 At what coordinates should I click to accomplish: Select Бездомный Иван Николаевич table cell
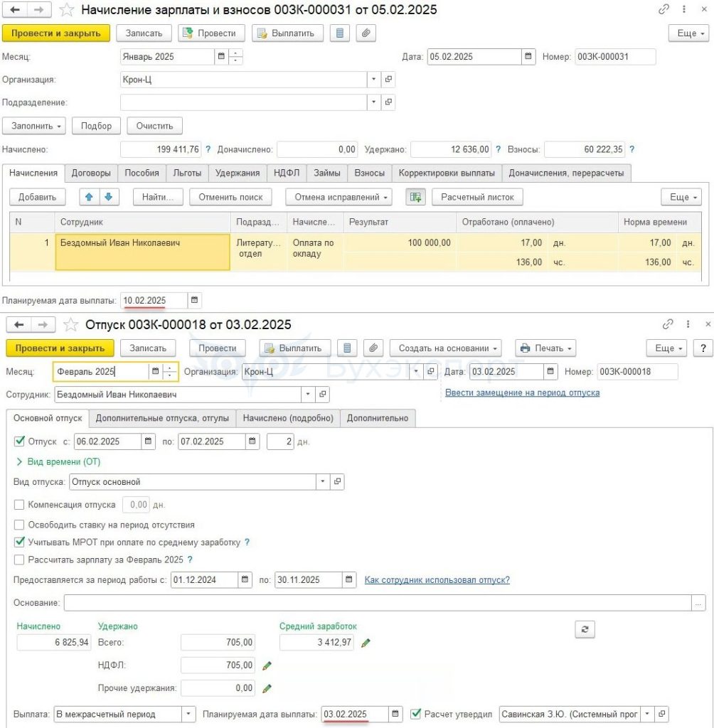coord(143,252)
